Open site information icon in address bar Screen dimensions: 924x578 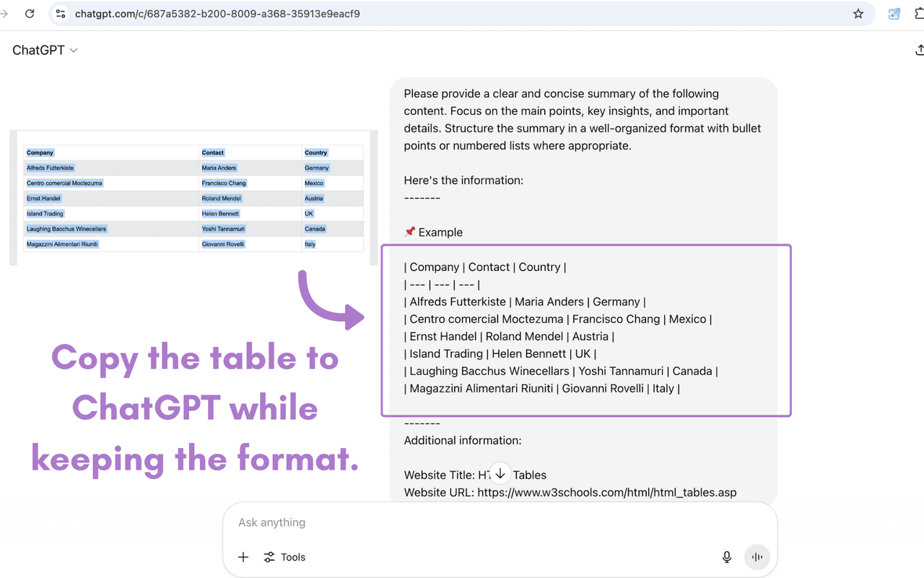coord(61,14)
